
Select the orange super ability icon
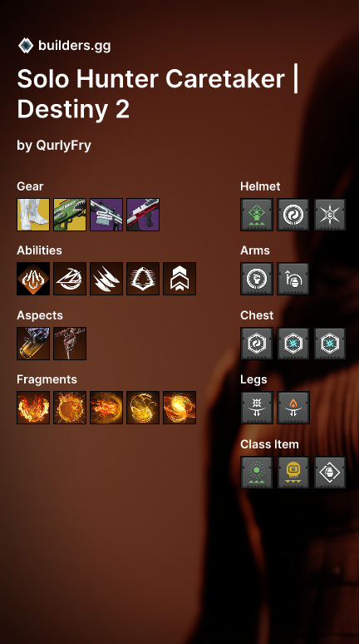(33, 279)
